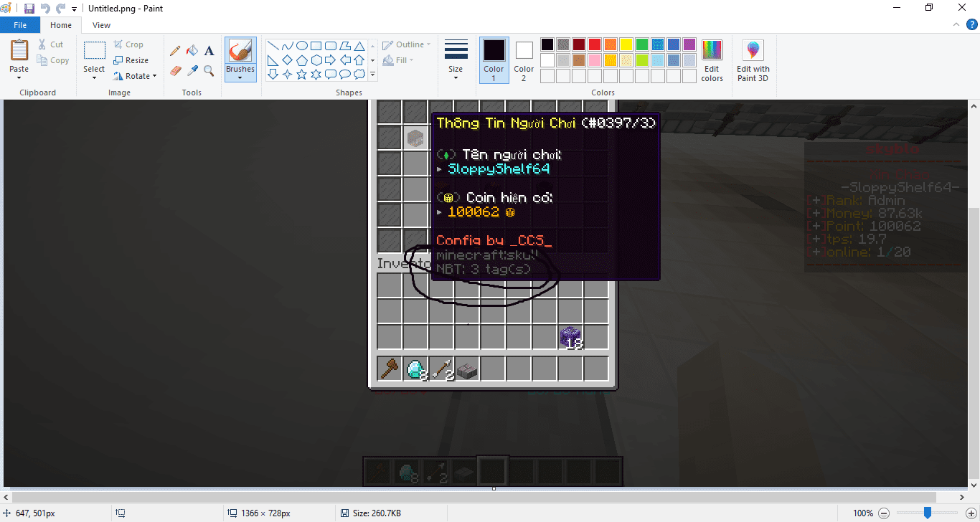Screen dimensions: 980x522
Task: Switch to the View ribbon tab
Action: click(102, 25)
